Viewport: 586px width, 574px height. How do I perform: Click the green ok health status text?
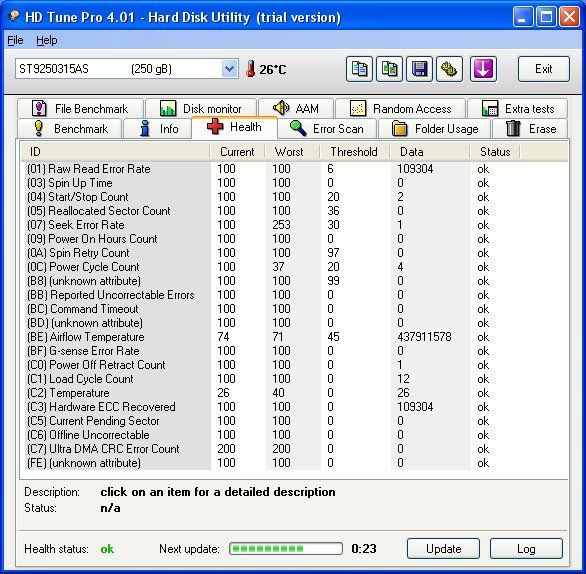point(107,549)
